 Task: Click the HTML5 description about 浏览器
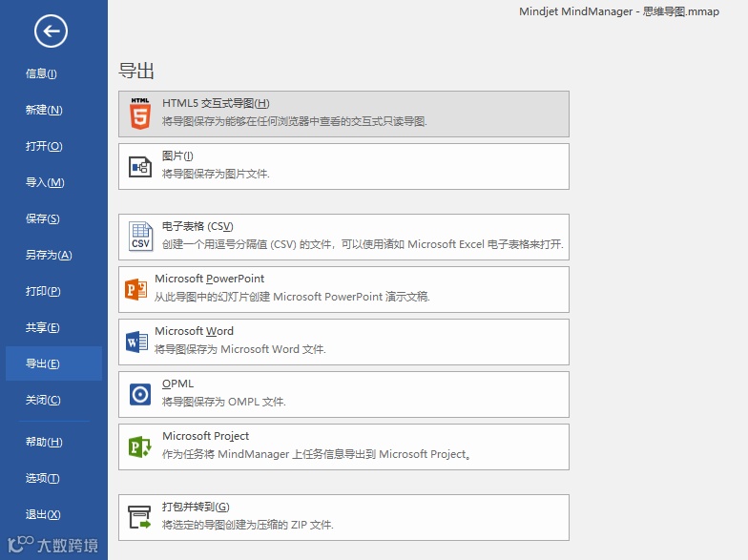click(294, 122)
